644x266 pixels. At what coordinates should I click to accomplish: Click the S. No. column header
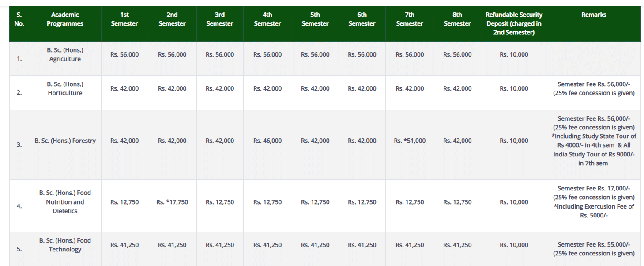pos(19,19)
